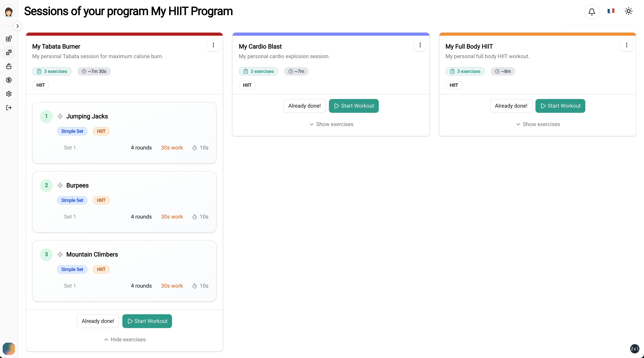
Task: Select the dumbbell workouts icon in sidebar
Action: [x=9, y=52]
